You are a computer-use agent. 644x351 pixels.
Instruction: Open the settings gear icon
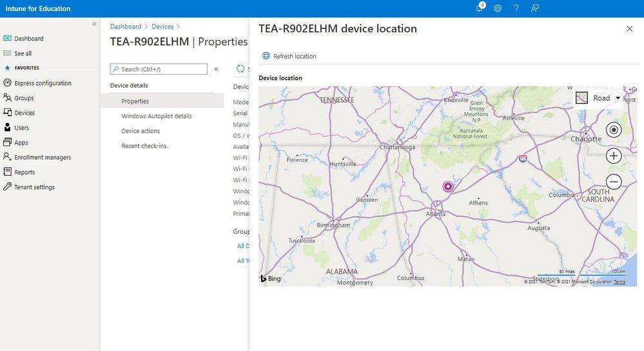point(498,8)
